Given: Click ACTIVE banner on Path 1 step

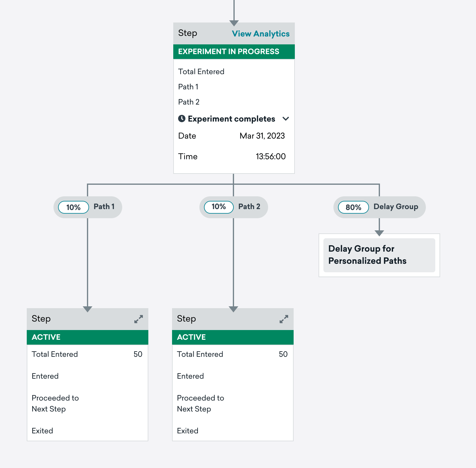Looking at the screenshot, I should [x=88, y=337].
